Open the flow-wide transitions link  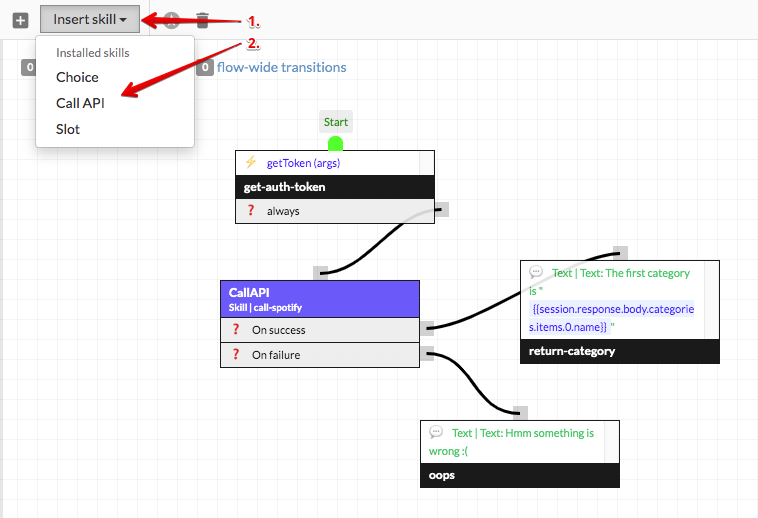[x=281, y=67]
